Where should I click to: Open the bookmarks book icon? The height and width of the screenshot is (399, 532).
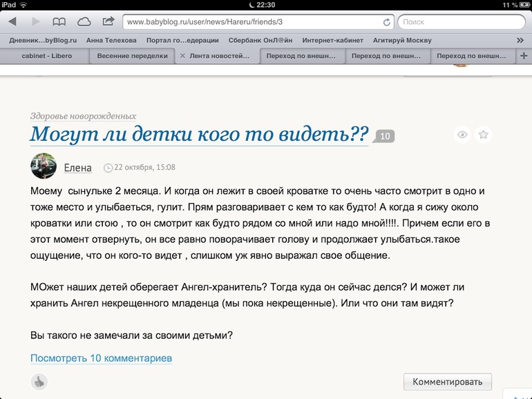pos(59,22)
